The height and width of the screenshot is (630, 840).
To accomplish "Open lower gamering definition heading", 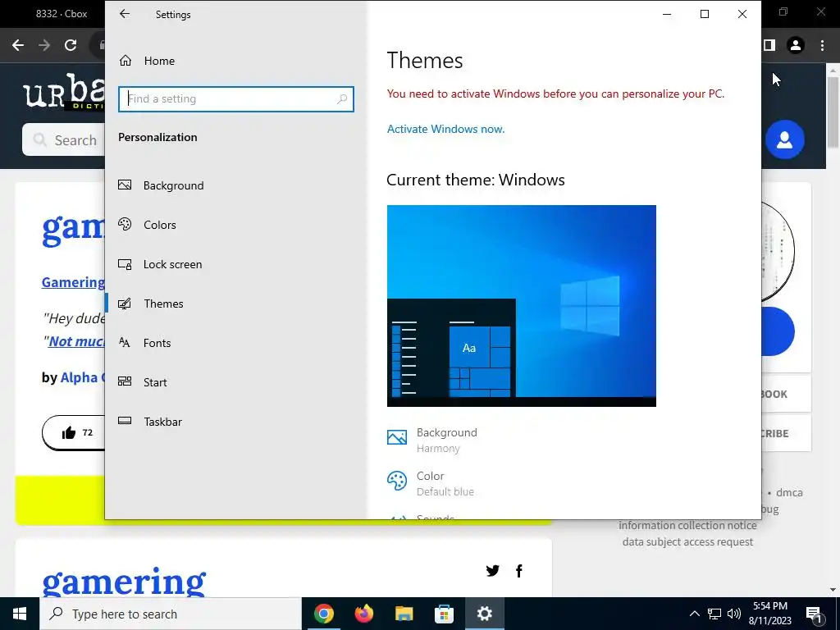I will point(124,582).
